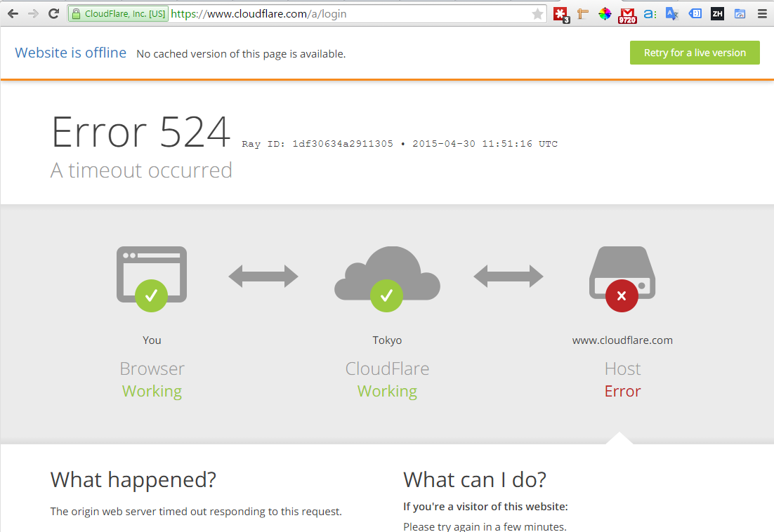
Task: Click 'Please try again in a few minutes.' text
Action: (x=485, y=526)
